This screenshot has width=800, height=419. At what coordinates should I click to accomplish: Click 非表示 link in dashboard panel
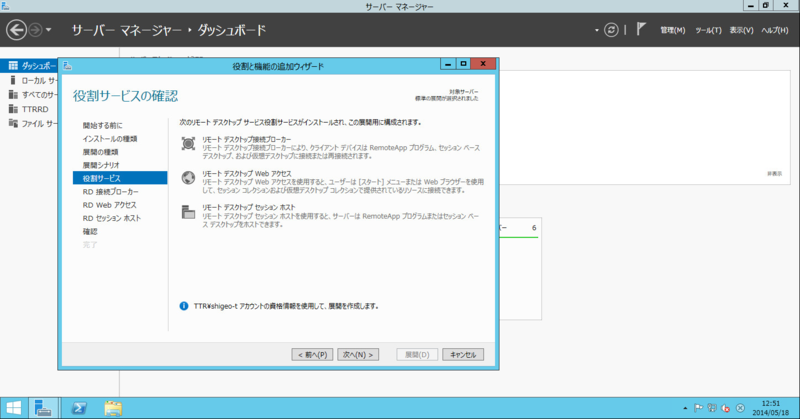pyautogui.click(x=774, y=174)
